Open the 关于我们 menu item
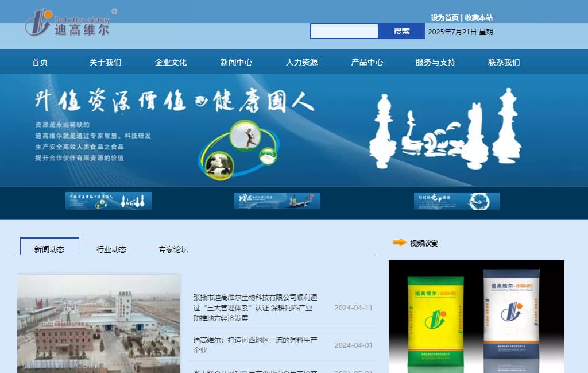 (106, 62)
